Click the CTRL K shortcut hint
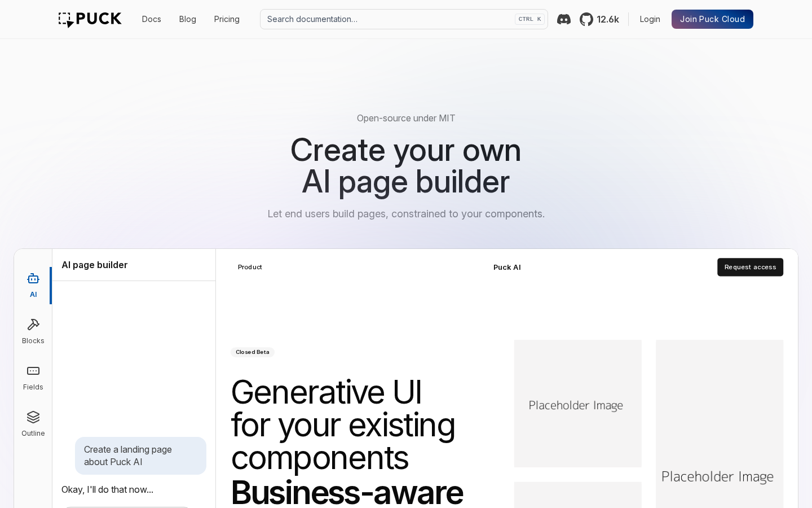Viewport: 812px width, 508px height. pyautogui.click(x=529, y=19)
